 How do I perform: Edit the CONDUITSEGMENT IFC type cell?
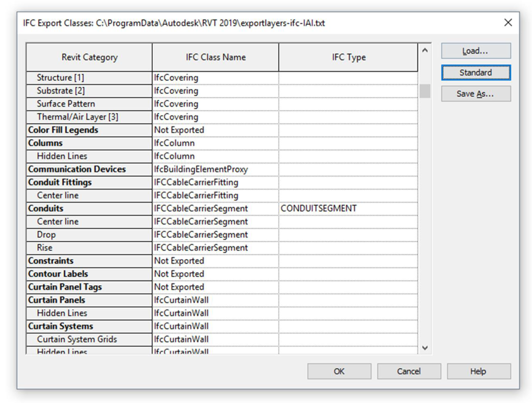pyautogui.click(x=348, y=209)
